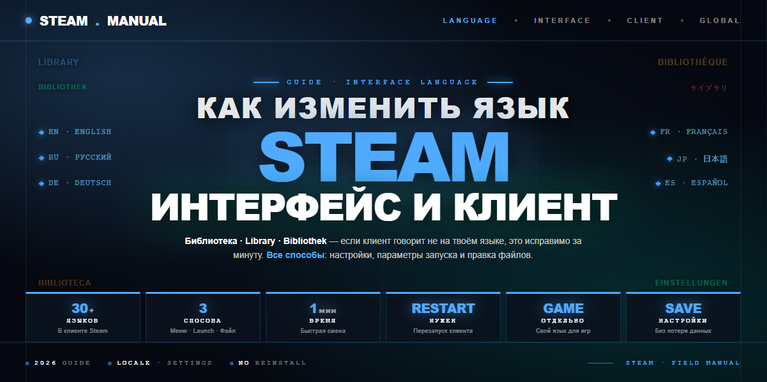
Task: Click the big blue STEAM title
Action: pos(384,157)
